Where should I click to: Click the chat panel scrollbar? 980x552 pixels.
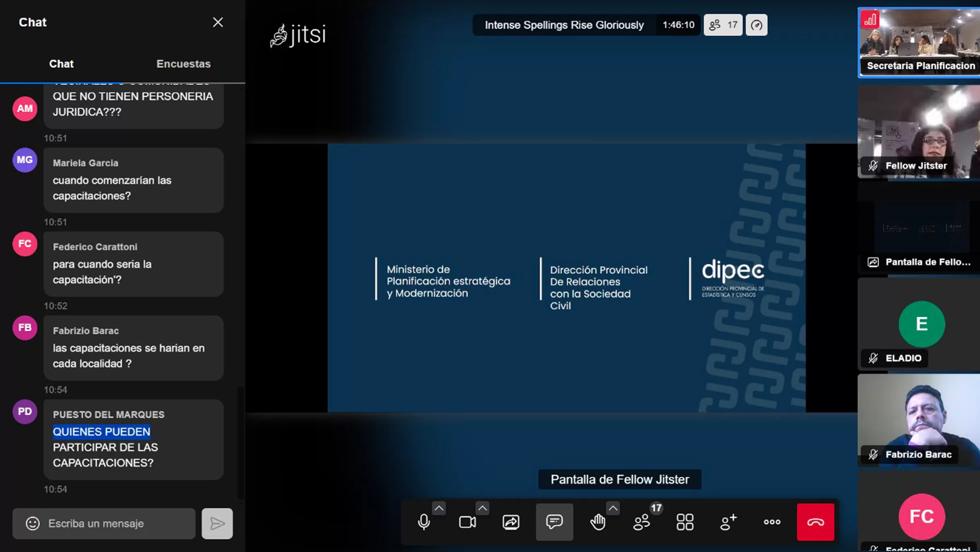pos(240,443)
